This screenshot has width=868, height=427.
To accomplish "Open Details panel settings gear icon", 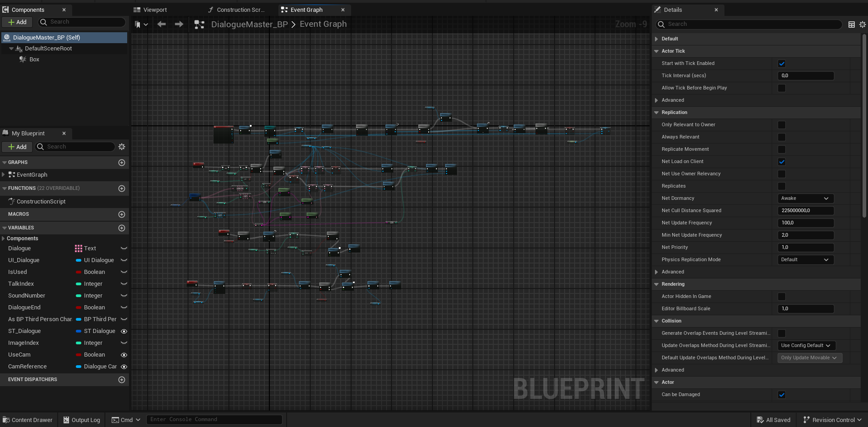I will pos(862,25).
